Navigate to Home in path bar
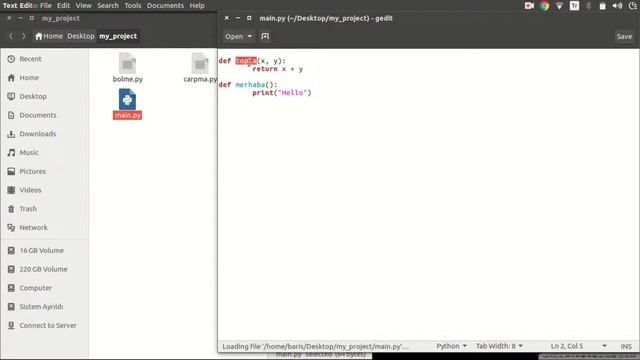Viewport: 640px width, 360px height. pyautogui.click(x=49, y=36)
